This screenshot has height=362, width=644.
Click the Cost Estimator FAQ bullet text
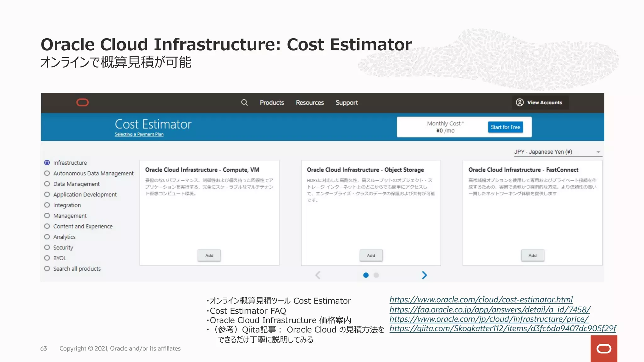point(248,311)
